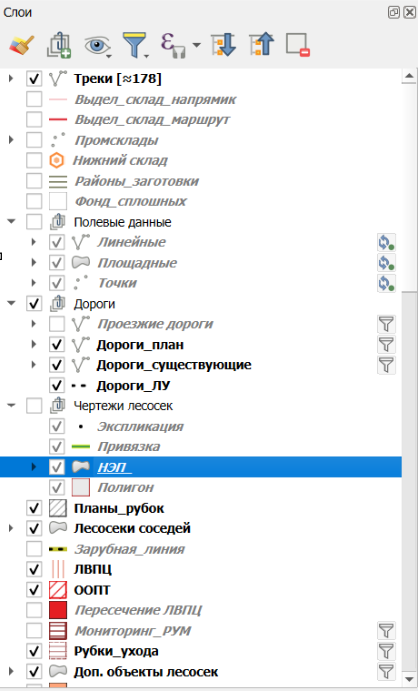
Task: Open the expression filter dropdown arrow
Action: pos(196,45)
